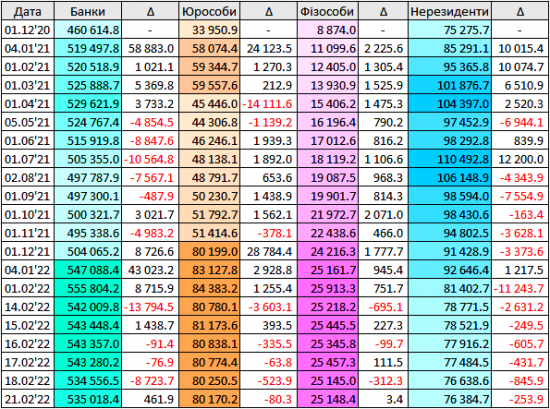Click date cell 16.02'22
Image resolution: width=550 pixels, height=409 pixels.
coord(27,344)
